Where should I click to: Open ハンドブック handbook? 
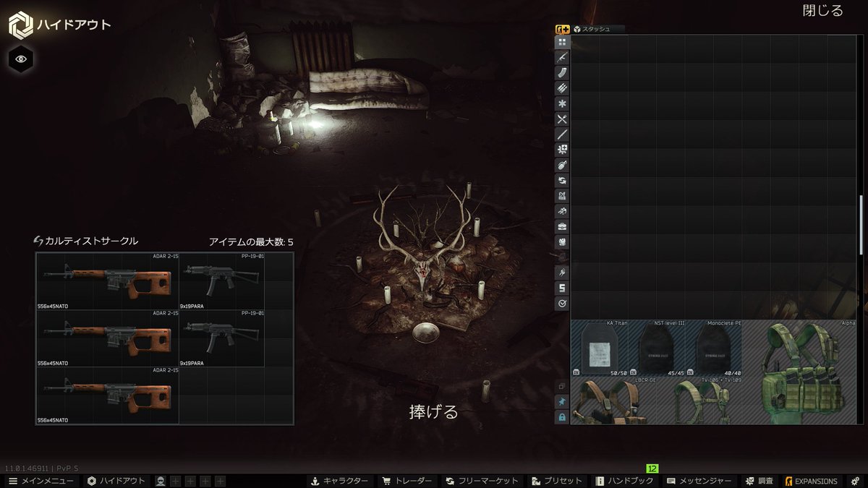624,481
